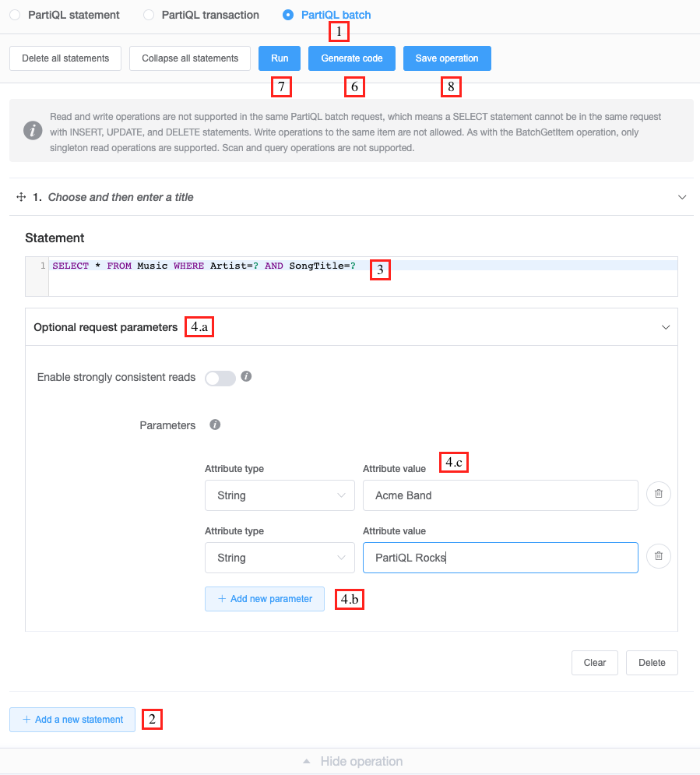This screenshot has width=700, height=775.
Task: Click trash icon for PartiQL Rocks parameter
Action: click(659, 556)
